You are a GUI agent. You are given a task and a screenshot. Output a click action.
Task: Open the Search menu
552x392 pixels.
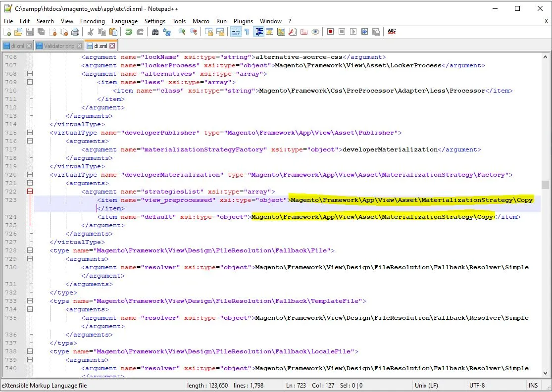click(x=45, y=21)
